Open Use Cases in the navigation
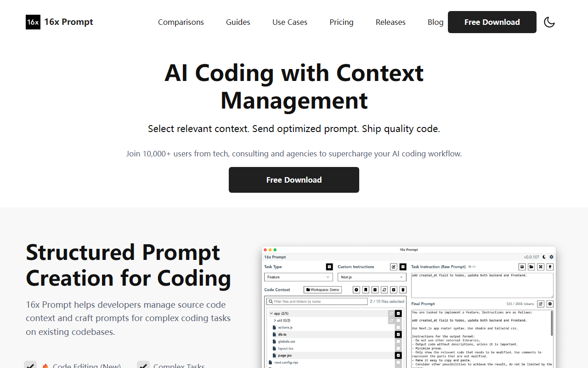588x368 pixels. pyautogui.click(x=290, y=22)
